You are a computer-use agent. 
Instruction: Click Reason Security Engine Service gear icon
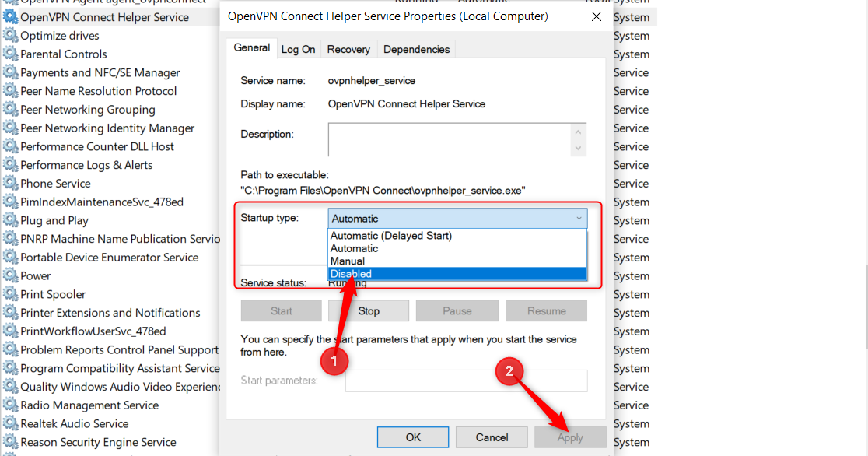[11, 441]
